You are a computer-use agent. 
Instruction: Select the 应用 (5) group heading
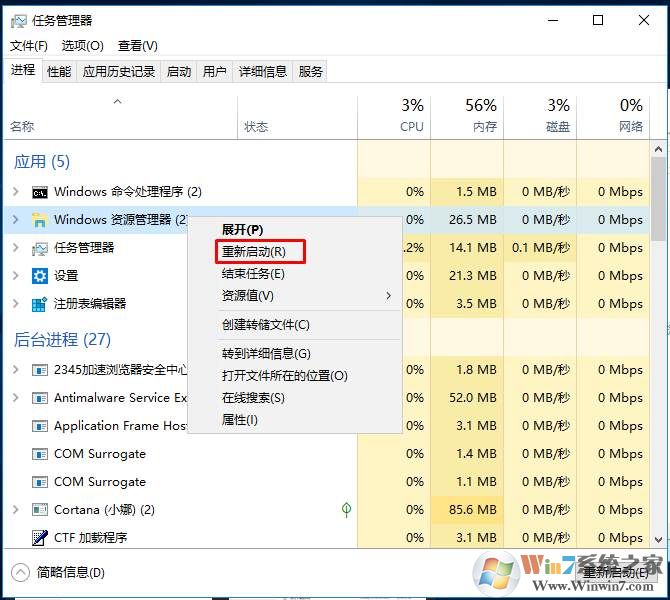41,162
